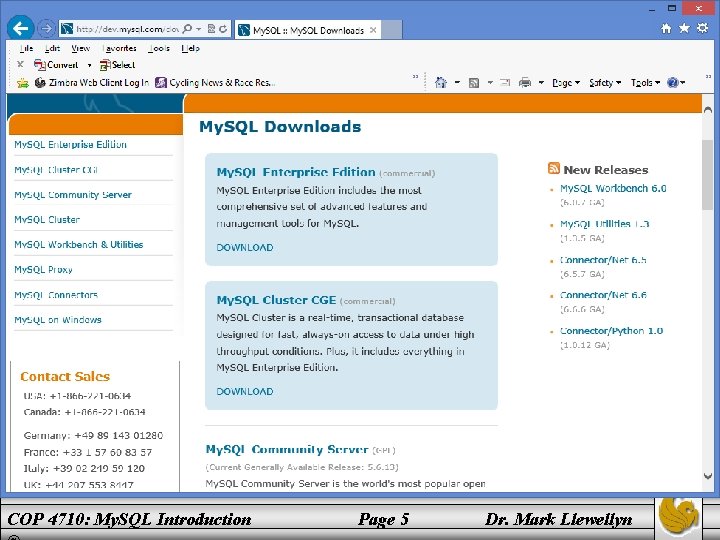Expand the Print dropdown arrow
Screen dimensions: 720x540
coord(541,83)
